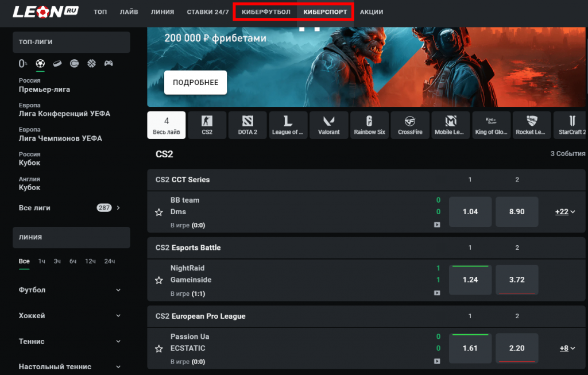Viewport: 588px width, 375px height.
Task: Open Россия Кубок league
Action: tap(30, 158)
